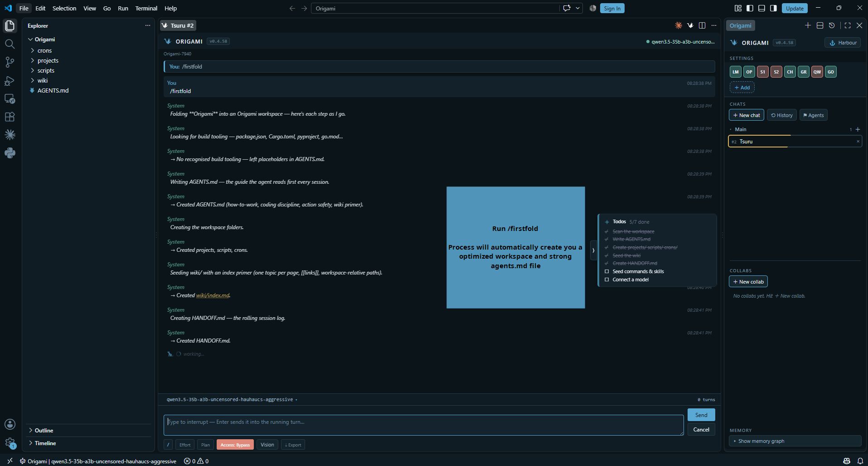
Task: Toggle the bottom panel visibility
Action: (761, 8)
